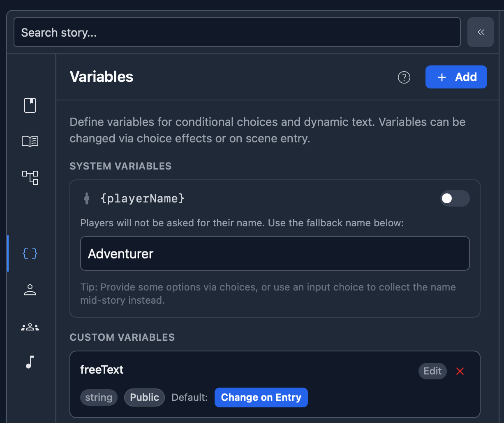Select the curly braces Variables icon
This screenshot has width=504, height=423.
point(30,253)
